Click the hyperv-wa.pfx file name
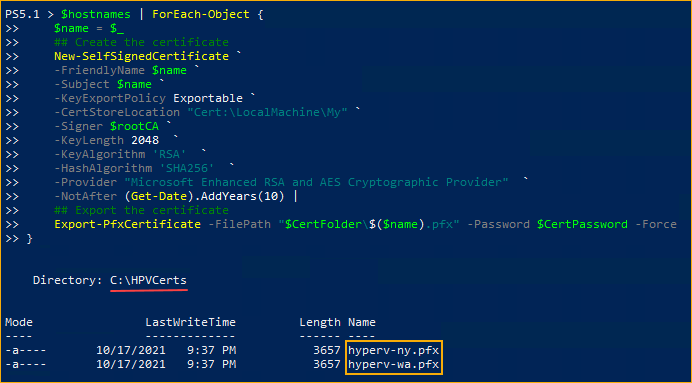 (x=394, y=365)
